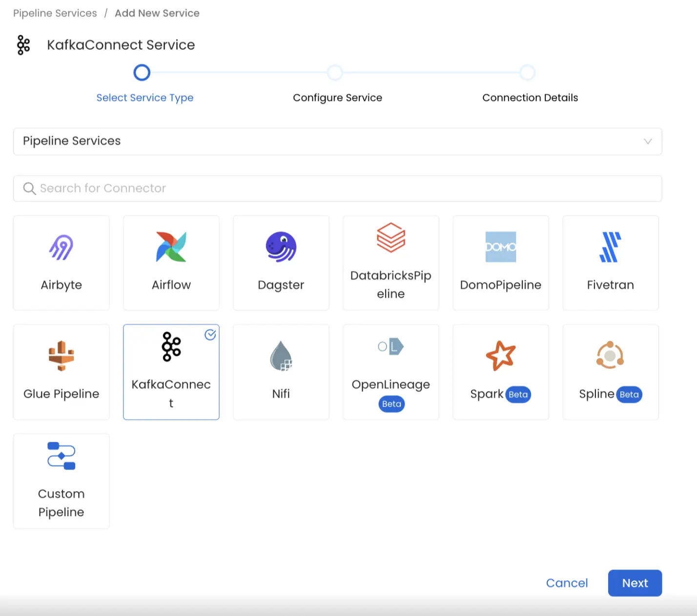Viewport: 697px width, 616px height.
Task: Select the DatabricksPipeline stacked-layers icon
Action: (390, 238)
